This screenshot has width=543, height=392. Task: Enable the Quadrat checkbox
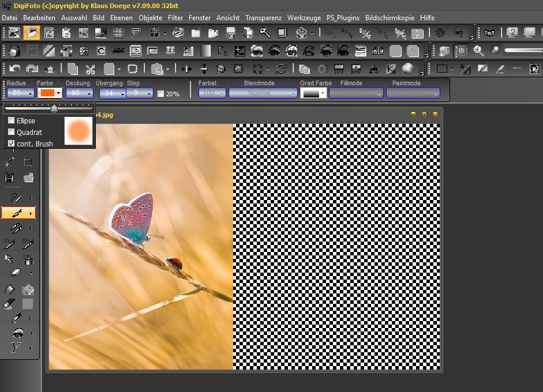(x=12, y=132)
